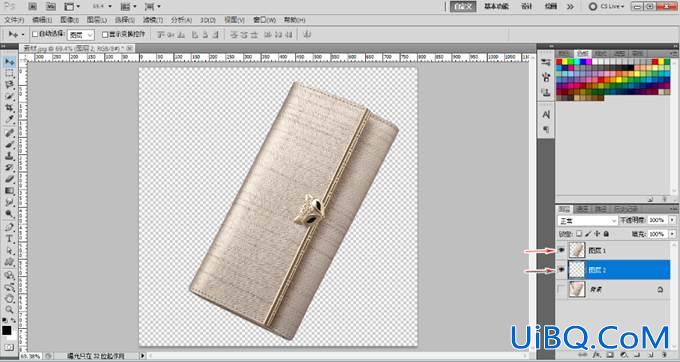680x362 pixels.
Task: Launch Bridge from the top application bar
Action: click(33, 7)
